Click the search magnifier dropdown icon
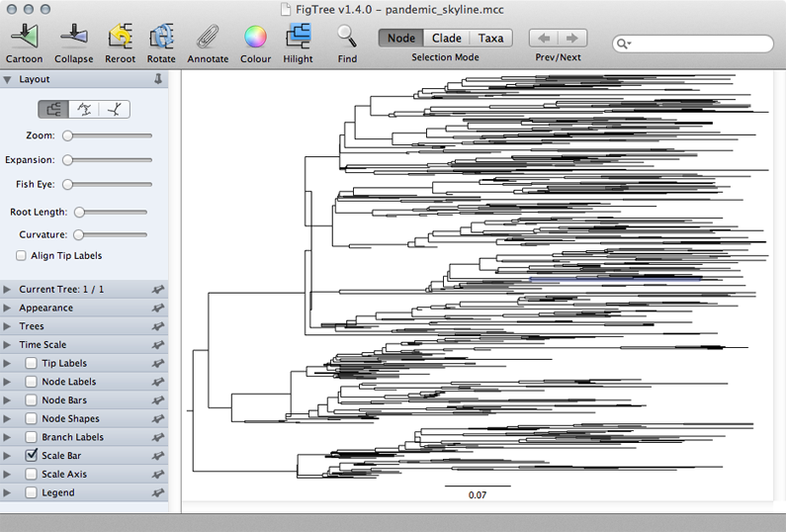The width and height of the screenshot is (786, 532). tap(623, 44)
